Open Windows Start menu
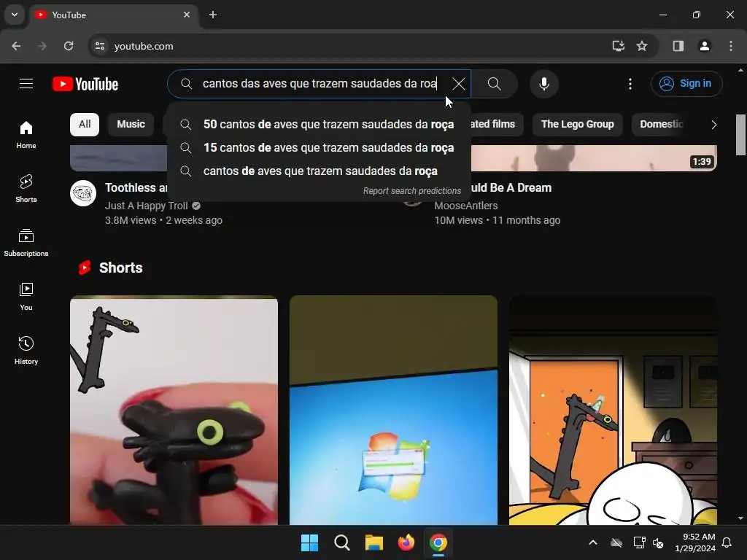747x560 pixels. click(x=309, y=542)
